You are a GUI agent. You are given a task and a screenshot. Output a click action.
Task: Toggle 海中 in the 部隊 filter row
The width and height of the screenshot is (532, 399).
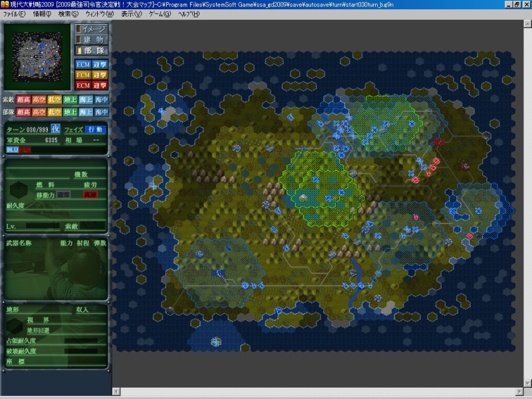(102, 112)
